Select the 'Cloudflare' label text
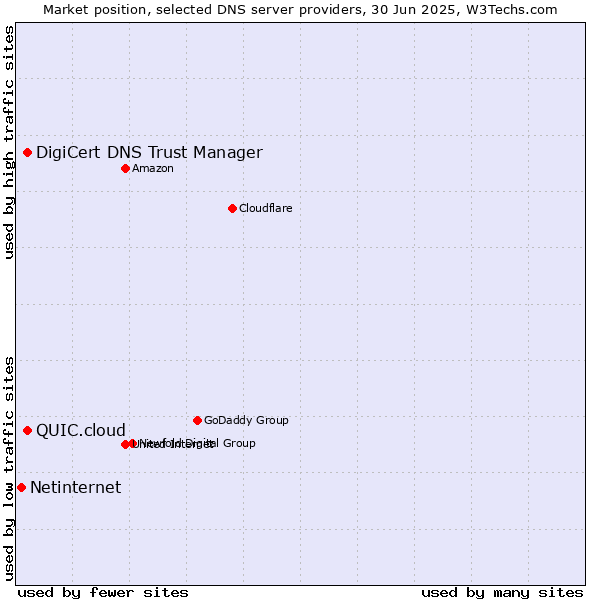This screenshot has height=600, width=600. [x=266, y=208]
